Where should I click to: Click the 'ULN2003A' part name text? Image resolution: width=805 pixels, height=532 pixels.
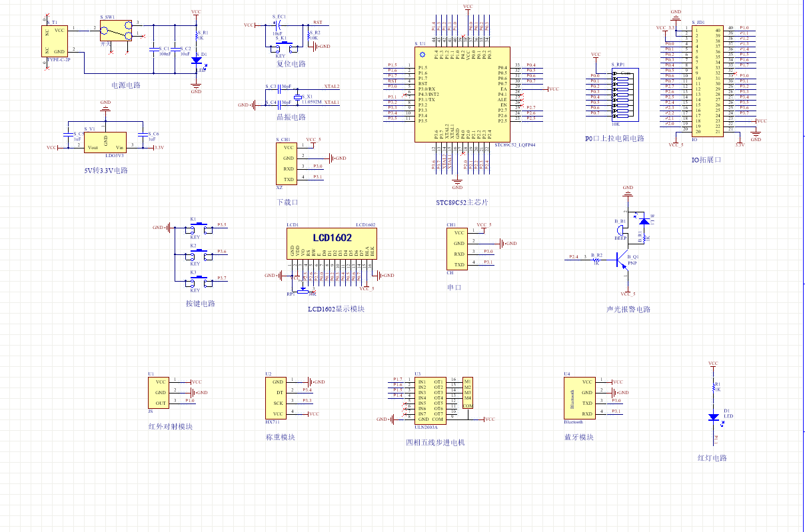[425, 427]
